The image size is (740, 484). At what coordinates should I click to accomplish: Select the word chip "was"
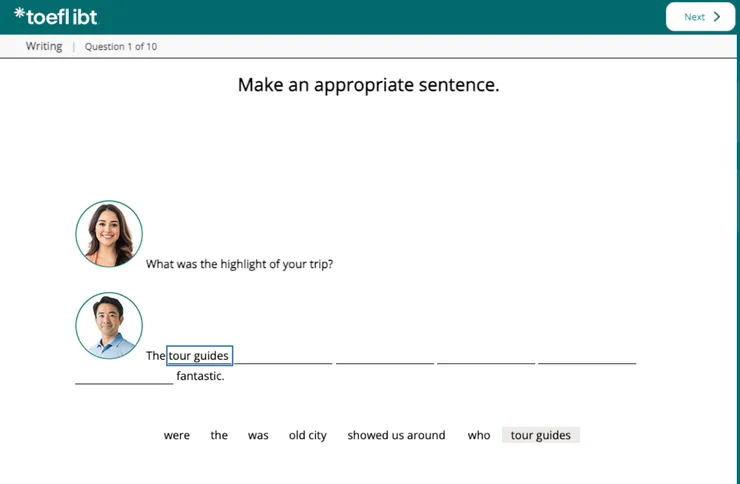258,435
